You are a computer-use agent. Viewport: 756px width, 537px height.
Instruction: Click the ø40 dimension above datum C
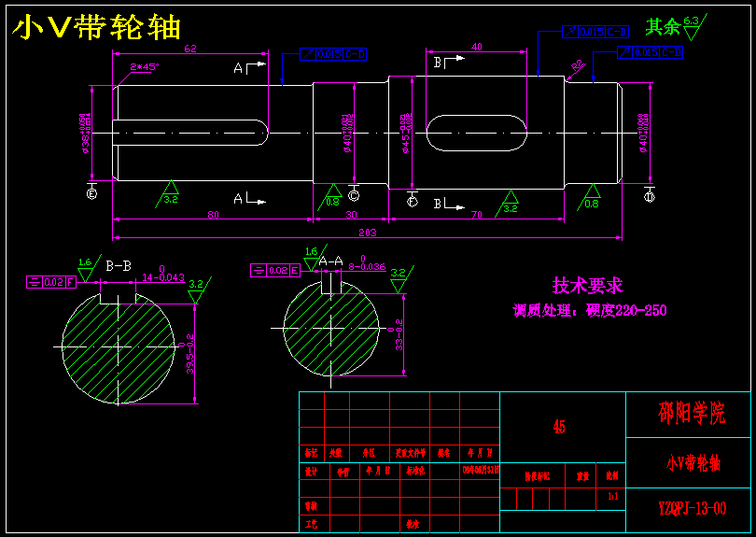point(347,134)
